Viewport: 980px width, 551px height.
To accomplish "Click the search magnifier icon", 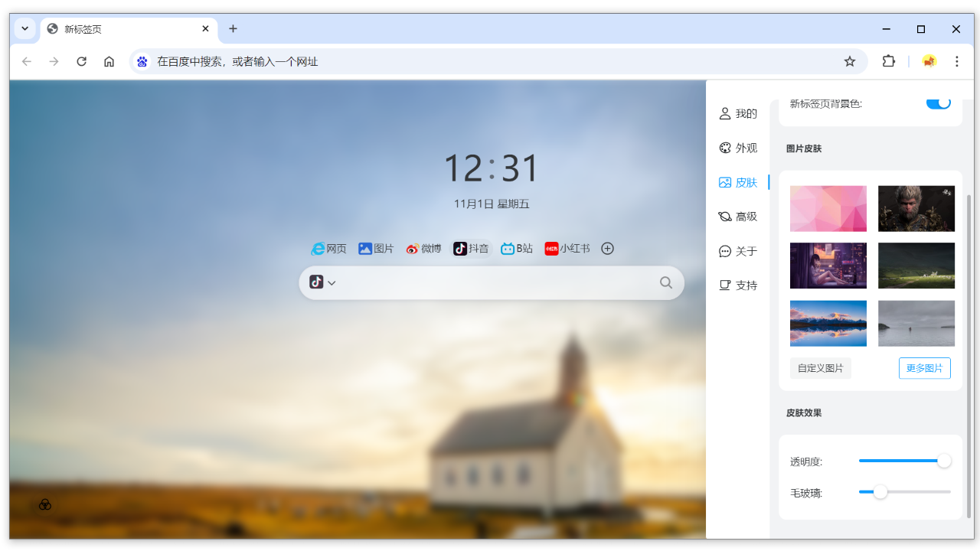I will [666, 282].
